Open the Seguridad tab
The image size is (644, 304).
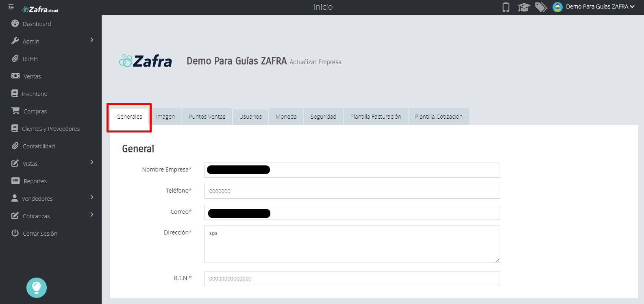point(324,117)
